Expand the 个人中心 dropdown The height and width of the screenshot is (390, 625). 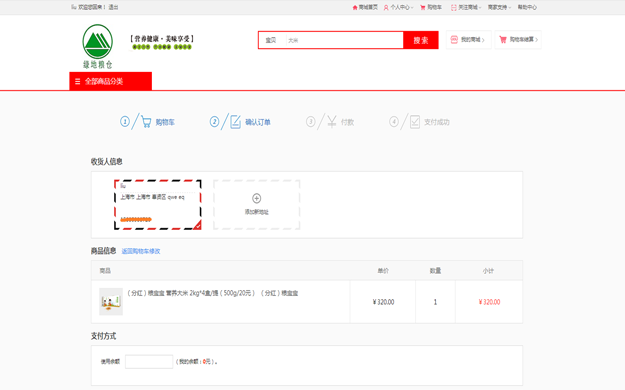tap(399, 8)
